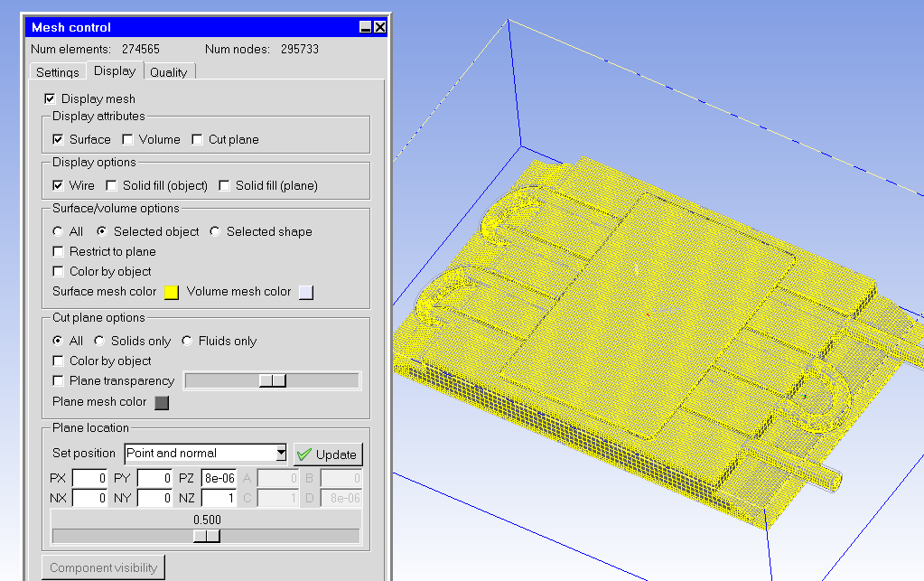Uncheck the Display mesh checkbox

tap(50, 98)
